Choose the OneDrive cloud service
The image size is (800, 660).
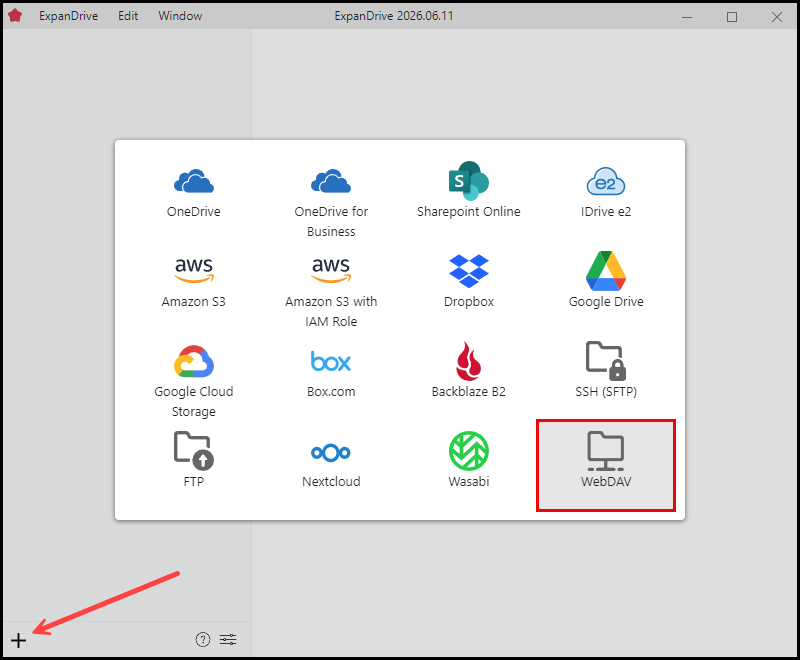[x=193, y=193]
